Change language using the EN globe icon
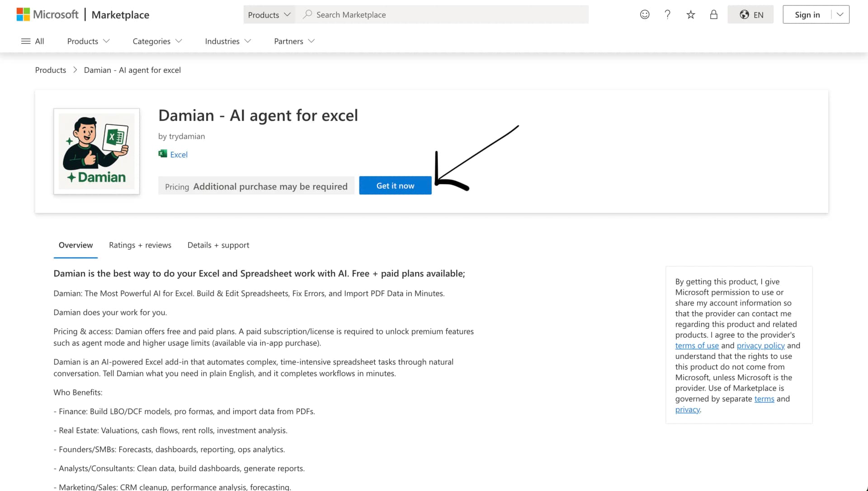 pyautogui.click(x=750, y=14)
